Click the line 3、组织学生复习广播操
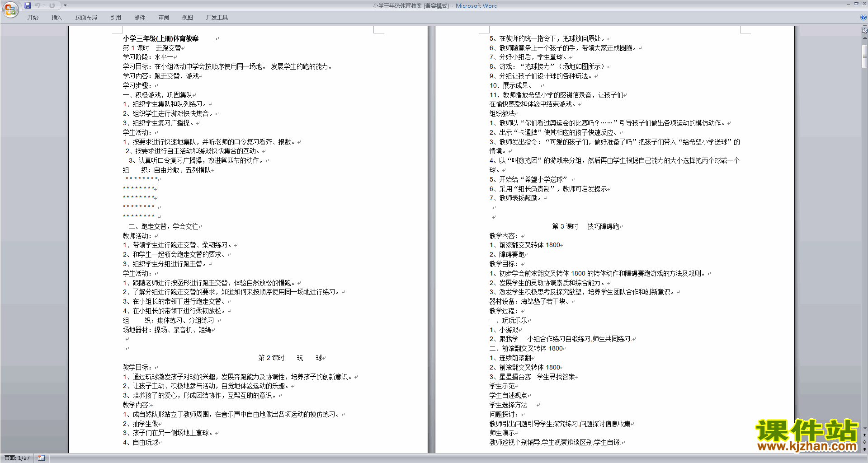 [159, 123]
